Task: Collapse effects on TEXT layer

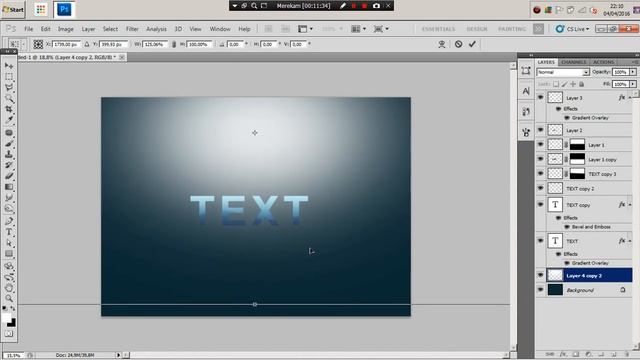Action: pos(629,241)
